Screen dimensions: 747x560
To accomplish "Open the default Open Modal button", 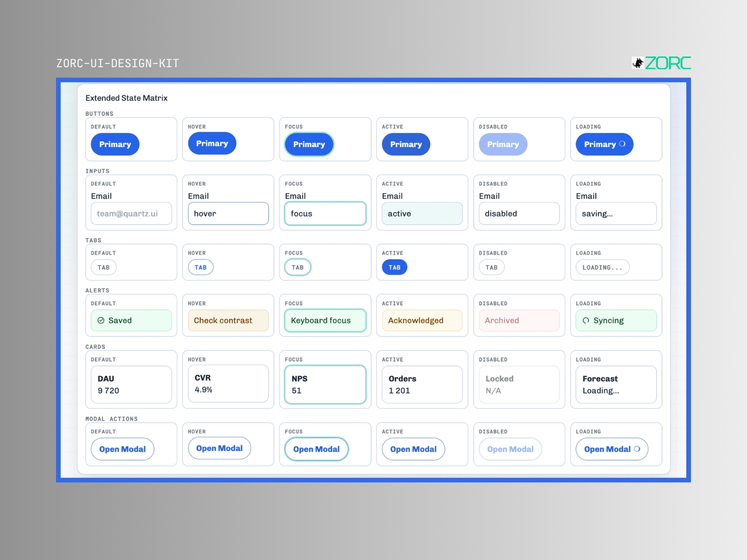I will (x=122, y=449).
